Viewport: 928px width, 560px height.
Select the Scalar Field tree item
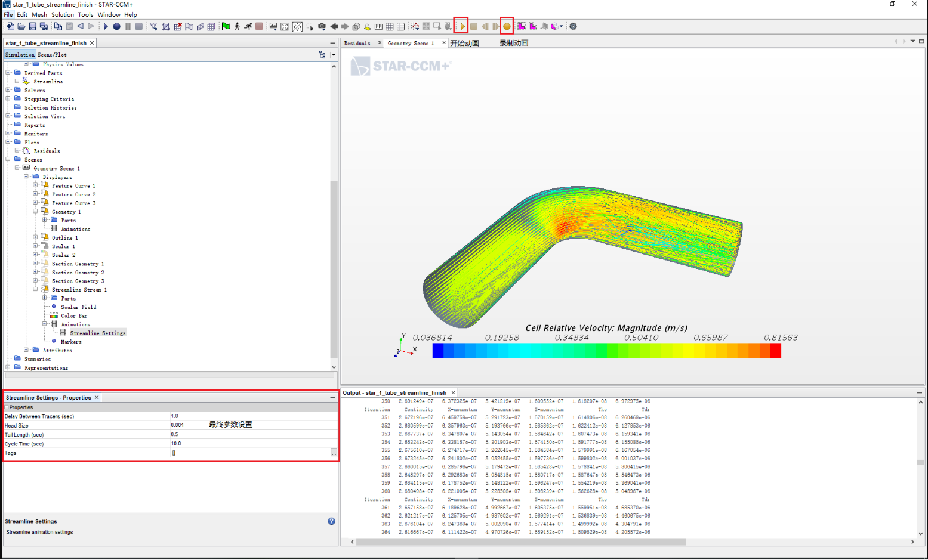click(78, 307)
